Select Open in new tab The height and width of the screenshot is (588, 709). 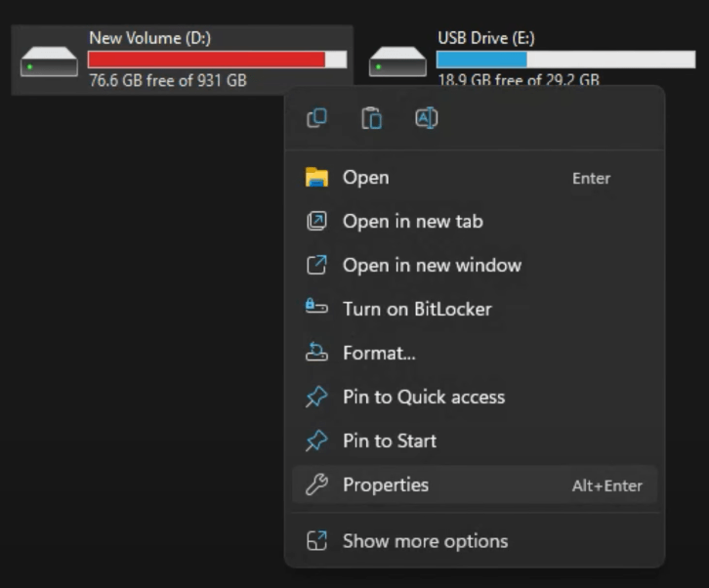(412, 222)
